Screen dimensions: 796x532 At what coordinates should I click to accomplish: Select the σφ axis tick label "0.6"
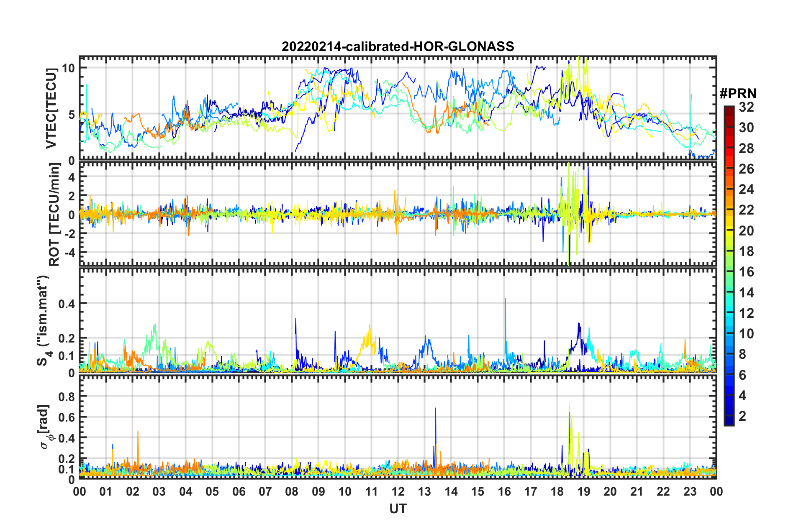(67, 417)
